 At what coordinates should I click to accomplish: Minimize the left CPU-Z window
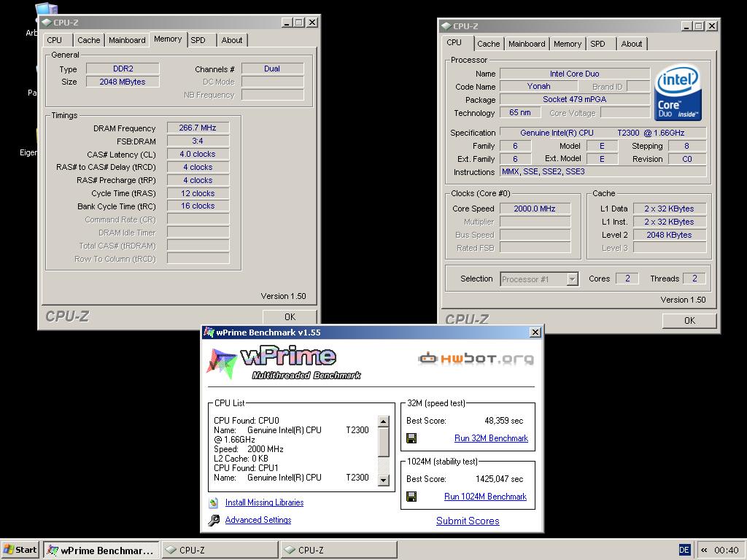tap(287, 23)
